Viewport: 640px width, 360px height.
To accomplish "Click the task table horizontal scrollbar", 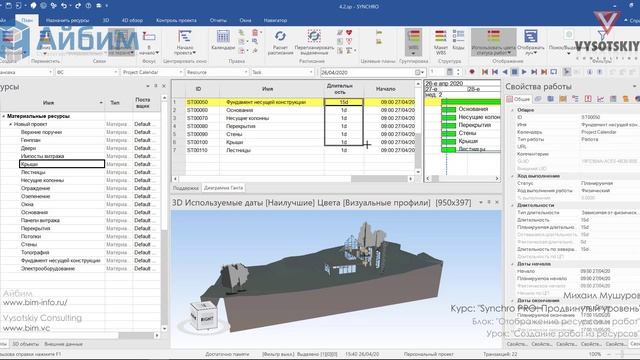I will 293,179.
